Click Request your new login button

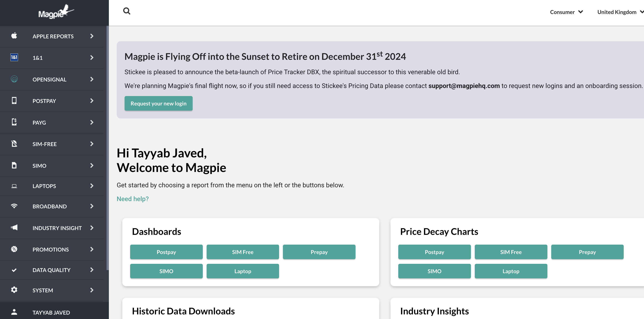(159, 103)
